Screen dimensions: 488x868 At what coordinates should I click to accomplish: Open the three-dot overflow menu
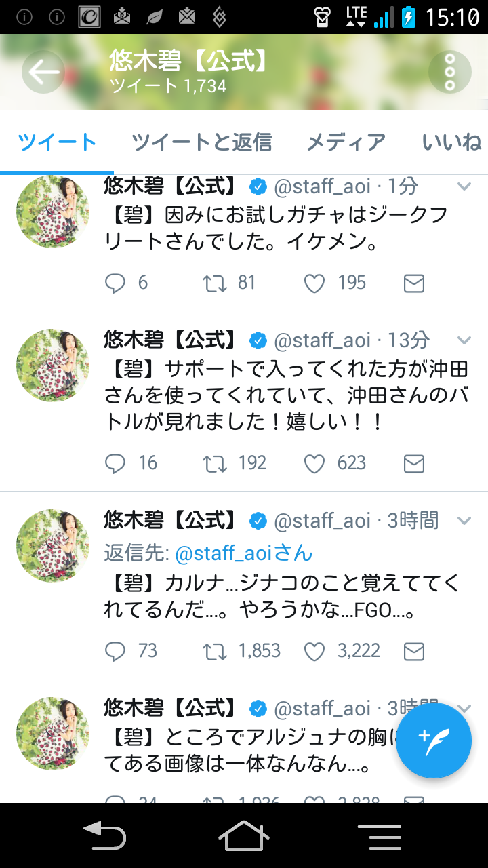(449, 72)
